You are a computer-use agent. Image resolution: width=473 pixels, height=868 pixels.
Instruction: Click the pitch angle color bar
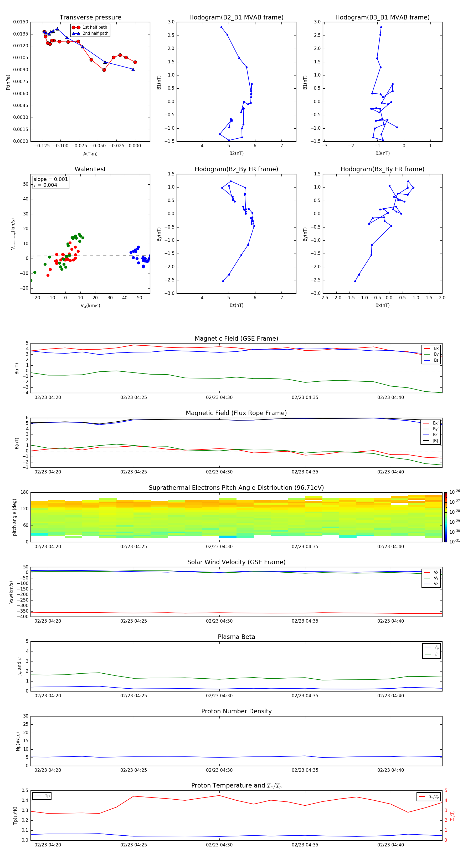pos(446,517)
